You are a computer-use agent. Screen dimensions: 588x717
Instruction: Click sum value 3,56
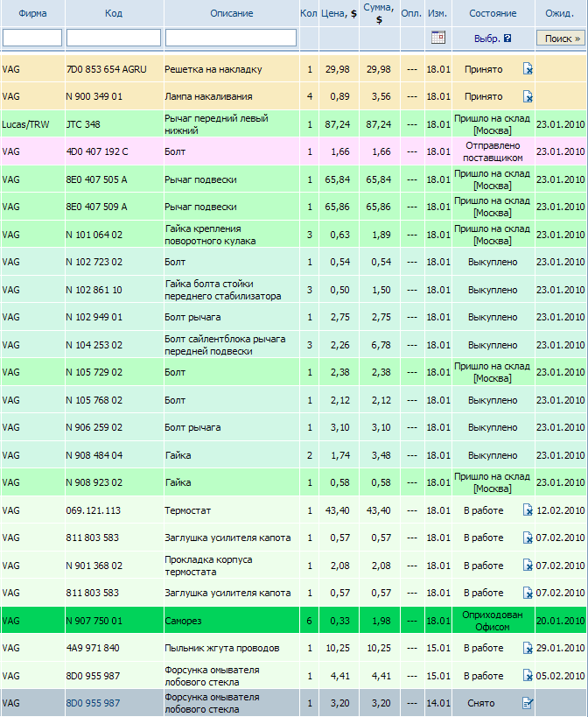click(381, 96)
